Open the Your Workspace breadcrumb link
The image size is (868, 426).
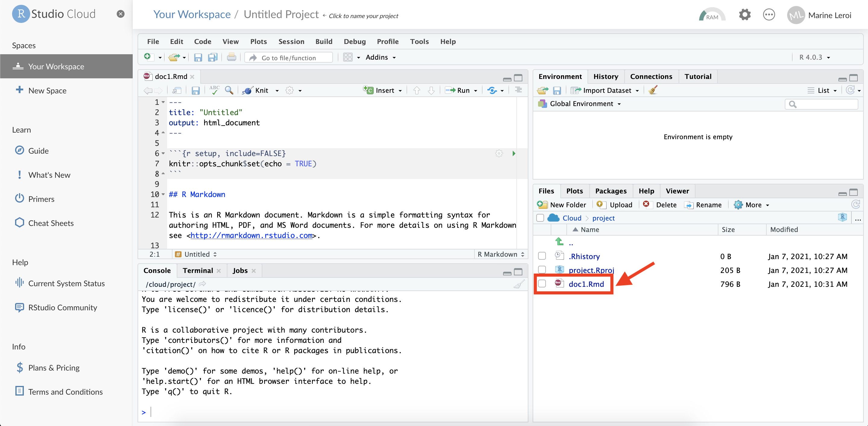pyautogui.click(x=192, y=14)
